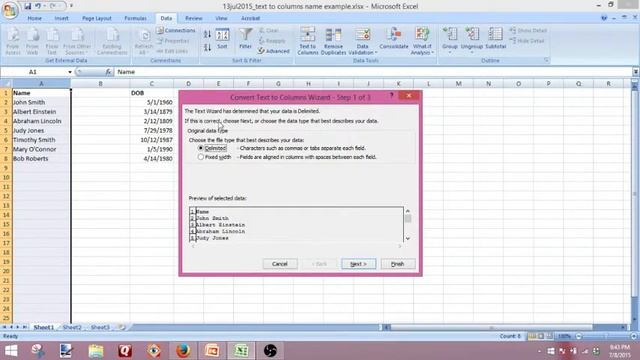The width and height of the screenshot is (640, 360).
Task: Click Connections in ribbon
Action: pos(176,31)
